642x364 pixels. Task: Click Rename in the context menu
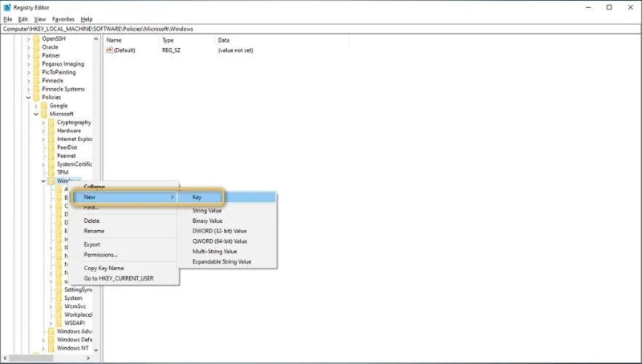[x=124, y=231]
